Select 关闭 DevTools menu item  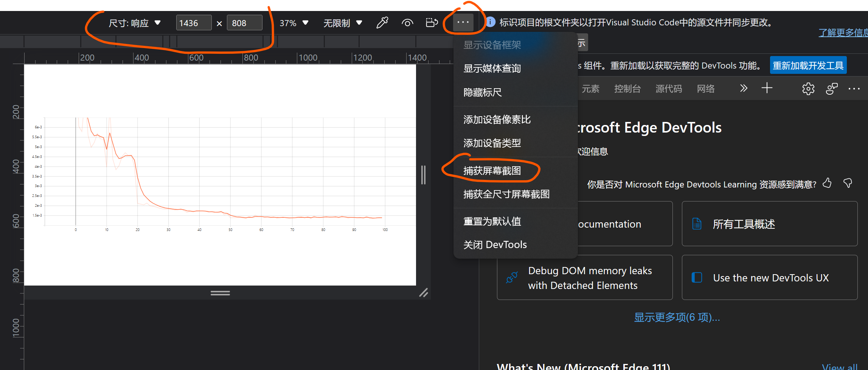point(516,245)
